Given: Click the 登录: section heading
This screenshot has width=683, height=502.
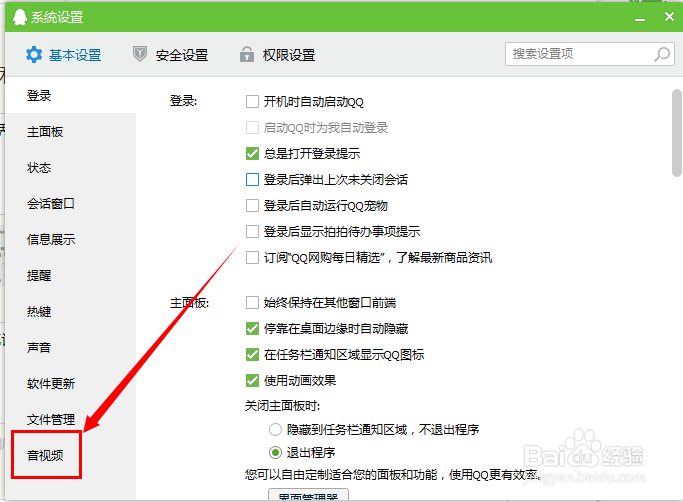Looking at the screenshot, I should coord(183,101).
